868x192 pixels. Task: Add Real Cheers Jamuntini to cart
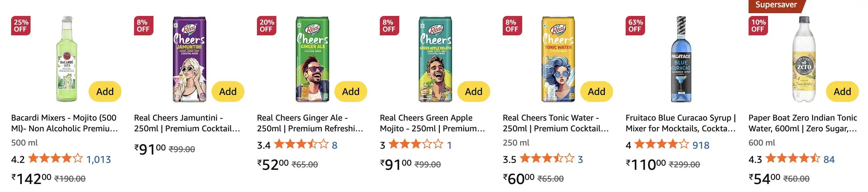pyautogui.click(x=228, y=91)
